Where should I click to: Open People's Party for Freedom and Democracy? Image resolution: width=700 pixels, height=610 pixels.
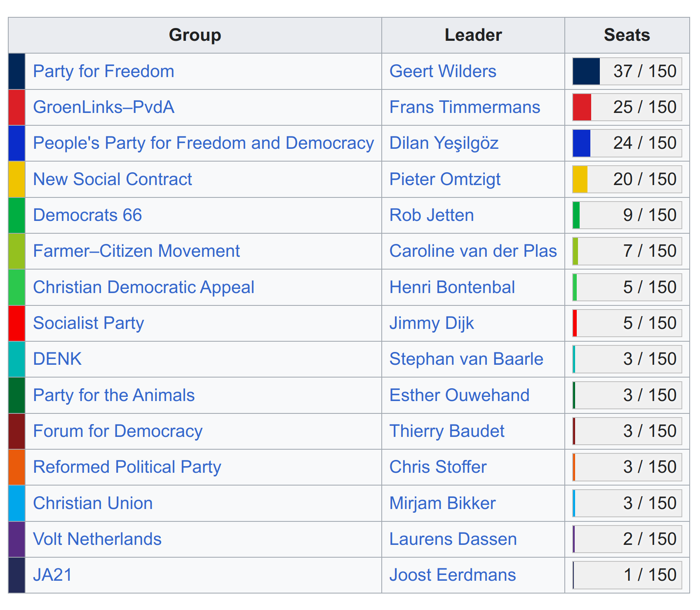[203, 143]
